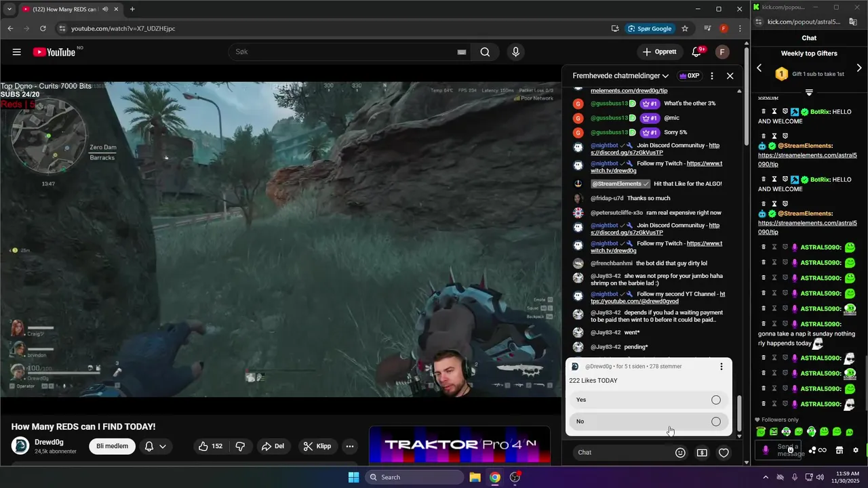Open Chrome profile F icon
The image size is (868, 488).
coord(724,28)
